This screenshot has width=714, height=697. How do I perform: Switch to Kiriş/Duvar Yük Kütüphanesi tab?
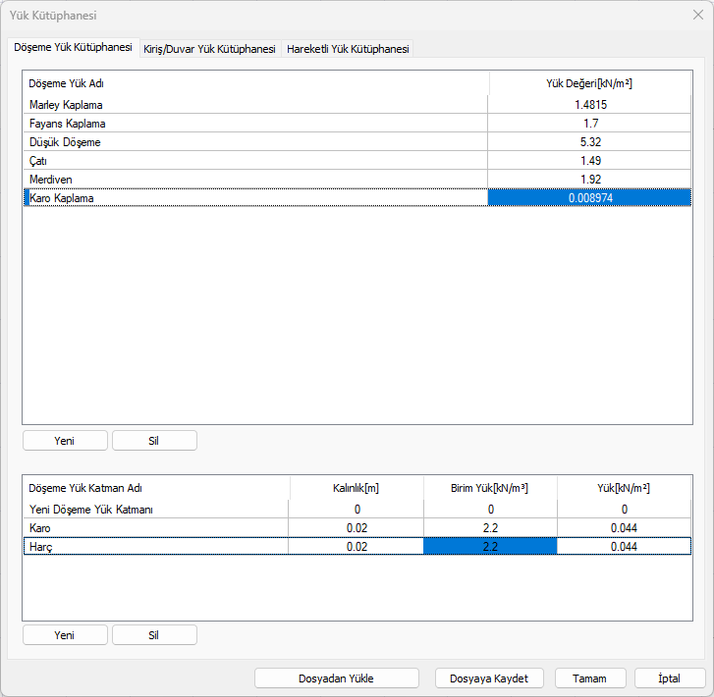pyautogui.click(x=209, y=49)
